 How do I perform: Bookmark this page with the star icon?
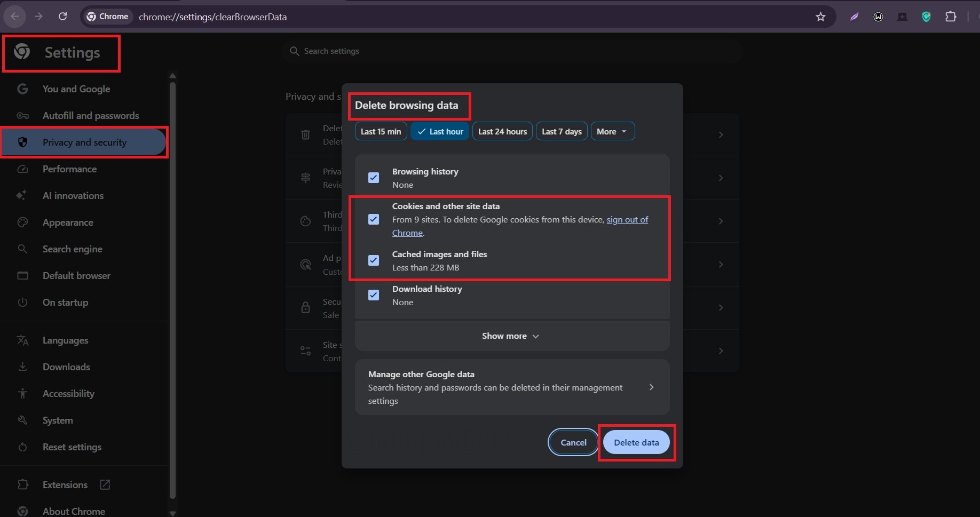point(820,17)
